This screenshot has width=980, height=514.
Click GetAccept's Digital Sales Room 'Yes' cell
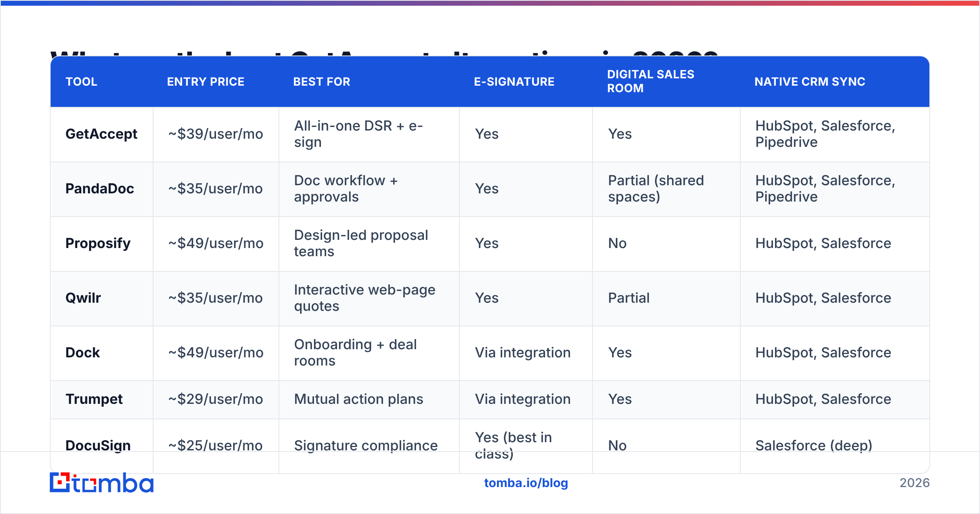pos(666,134)
